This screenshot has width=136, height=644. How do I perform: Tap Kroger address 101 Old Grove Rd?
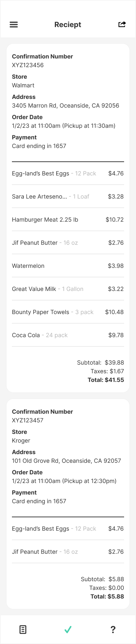tap(66, 461)
